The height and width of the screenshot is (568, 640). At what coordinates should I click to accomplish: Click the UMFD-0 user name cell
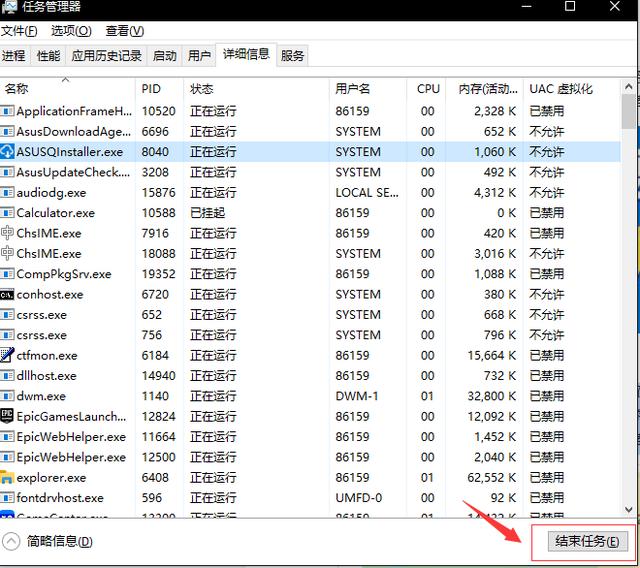[x=359, y=498]
